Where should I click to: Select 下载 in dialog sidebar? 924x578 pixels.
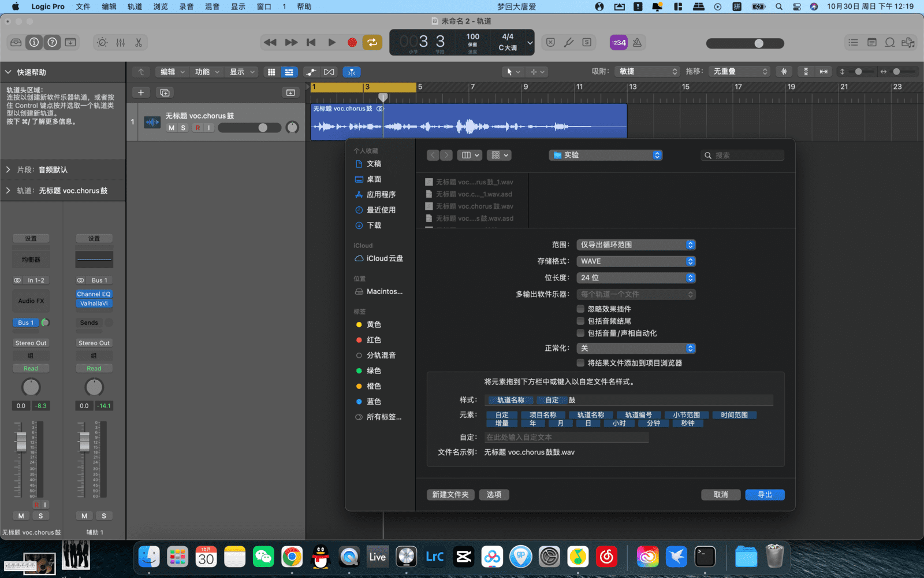(374, 225)
